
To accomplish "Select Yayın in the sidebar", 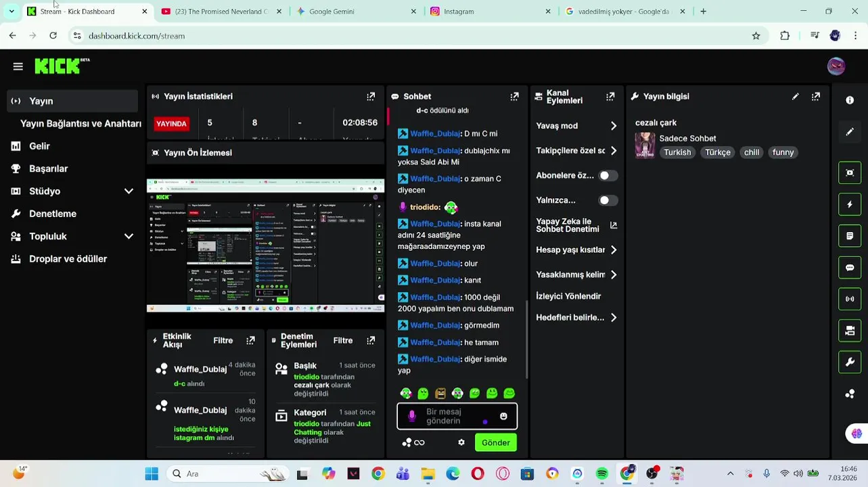I will point(72,101).
